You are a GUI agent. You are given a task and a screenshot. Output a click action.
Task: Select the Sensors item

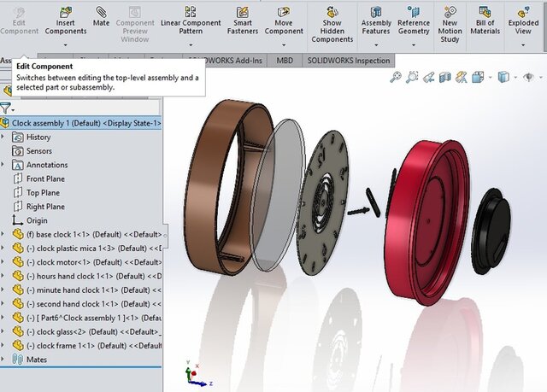pyautogui.click(x=39, y=151)
